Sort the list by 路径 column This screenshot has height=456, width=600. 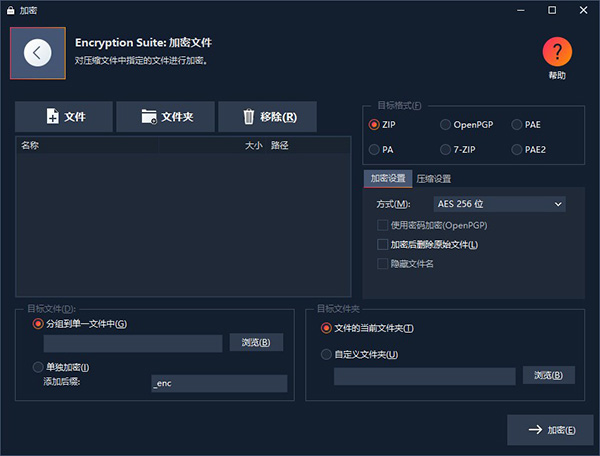[x=308, y=145]
